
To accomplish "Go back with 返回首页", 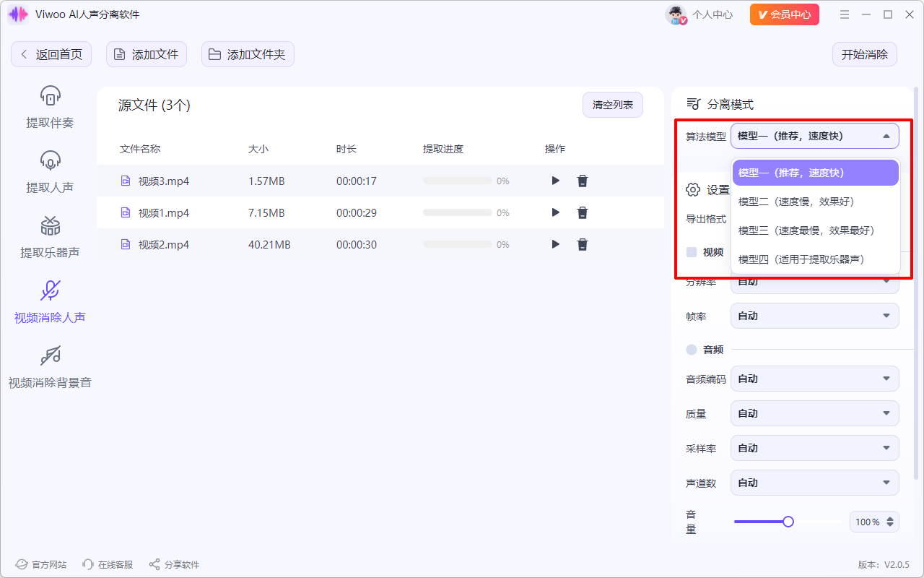I will click(x=51, y=54).
